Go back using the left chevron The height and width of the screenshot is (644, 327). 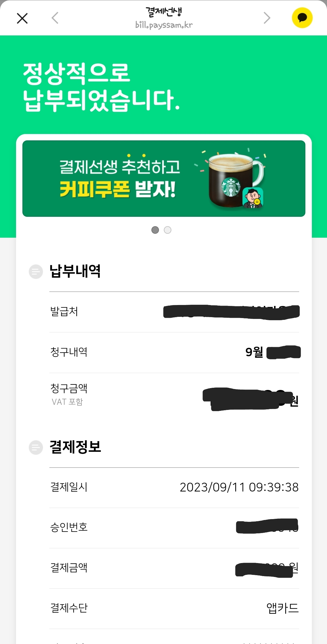tap(55, 18)
